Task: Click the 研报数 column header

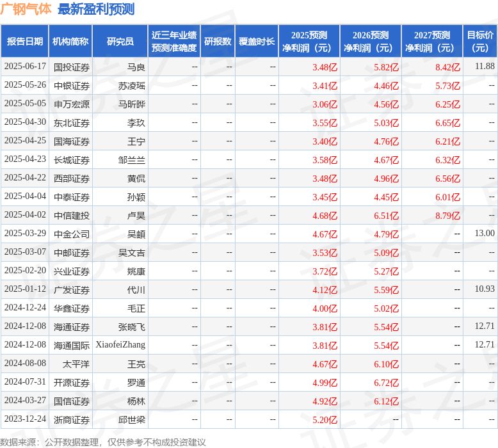Action: 218,41
